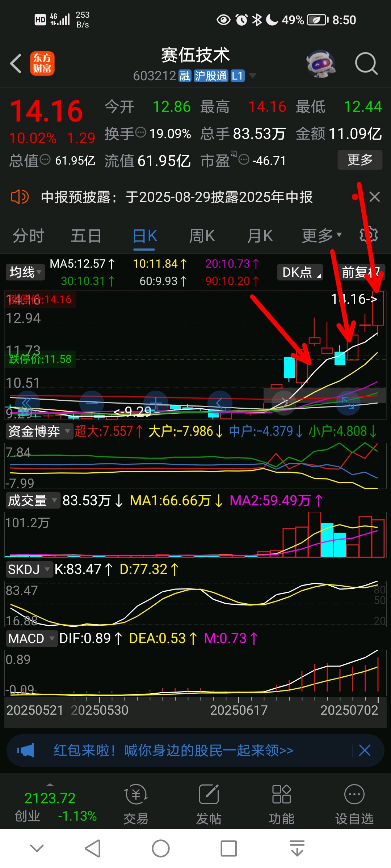
Task: Tap the speaker announcement icon
Action: 20,197
